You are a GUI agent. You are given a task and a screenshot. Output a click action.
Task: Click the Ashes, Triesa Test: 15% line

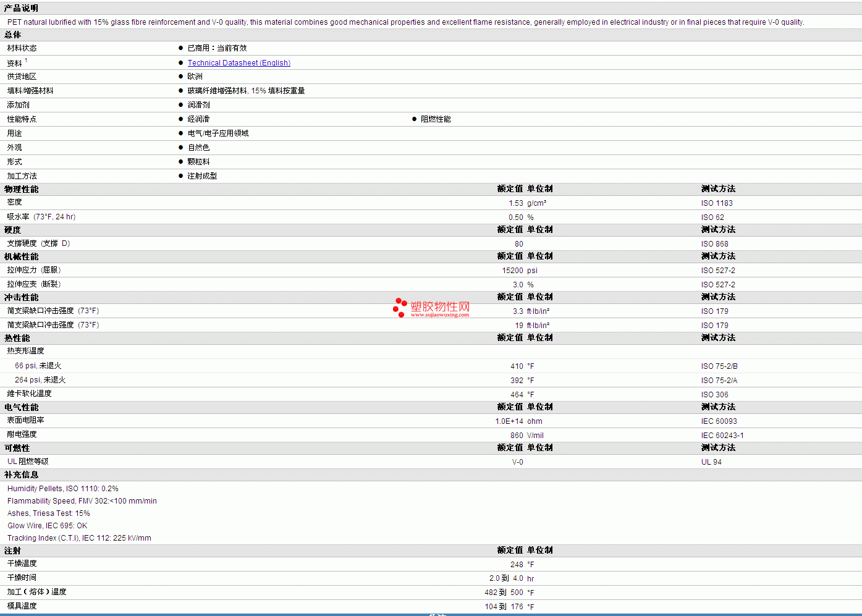click(49, 513)
